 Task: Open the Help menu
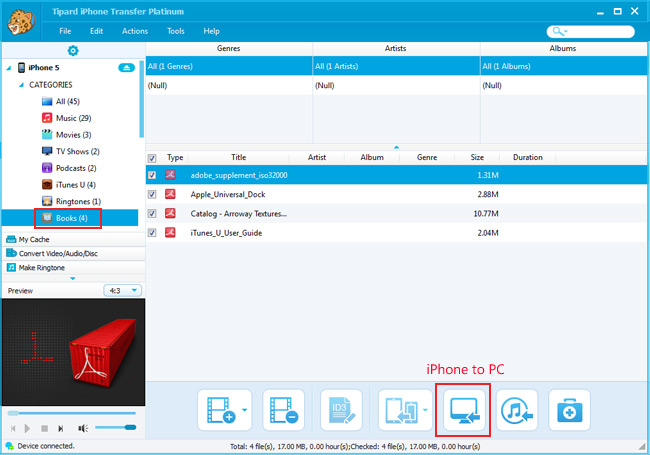(x=211, y=31)
